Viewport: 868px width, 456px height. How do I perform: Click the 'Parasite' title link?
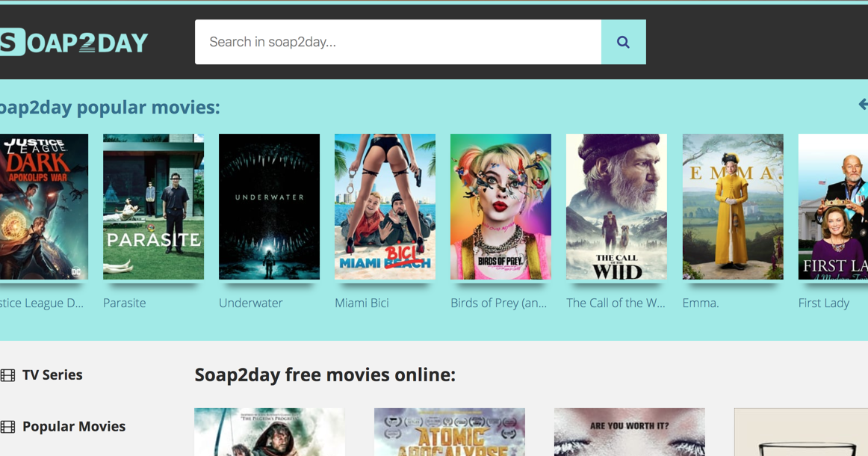125,303
